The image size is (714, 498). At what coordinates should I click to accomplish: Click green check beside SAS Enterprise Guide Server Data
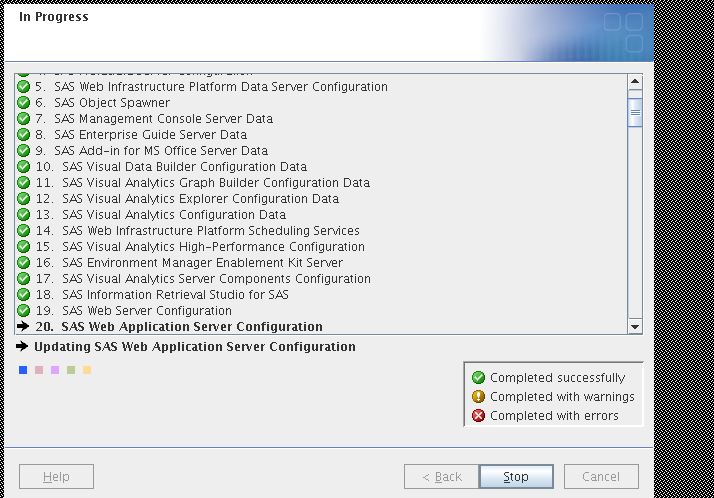click(24, 135)
